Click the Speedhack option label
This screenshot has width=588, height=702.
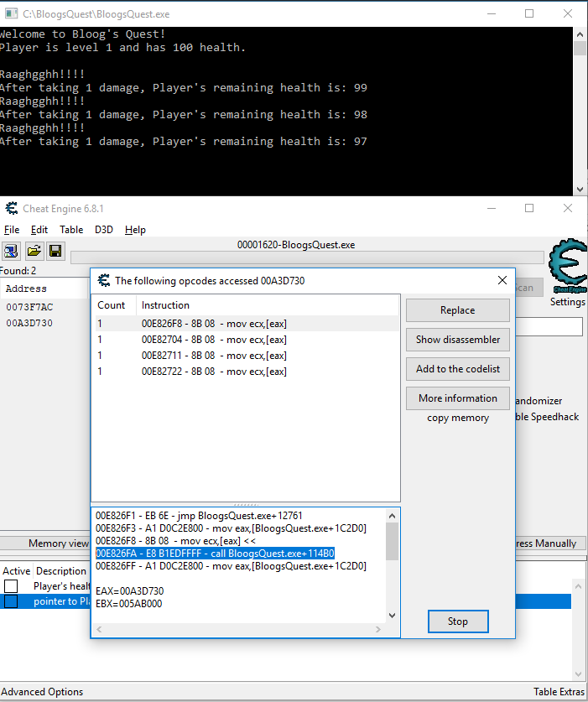pos(547,417)
